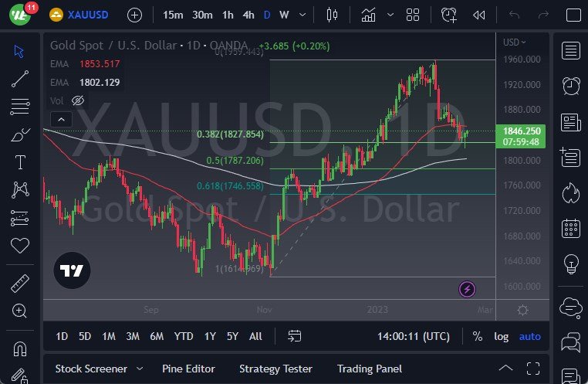Viewport: 588px width, 384px height.
Task: Set the date range to YTD
Action: coord(184,336)
